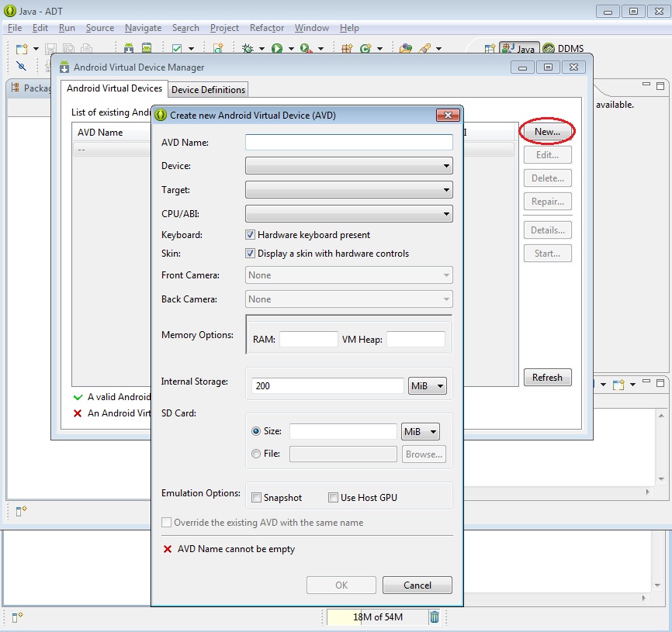672x632 pixels.
Task: Select the Android Virtual Devices tab
Action: click(114, 88)
